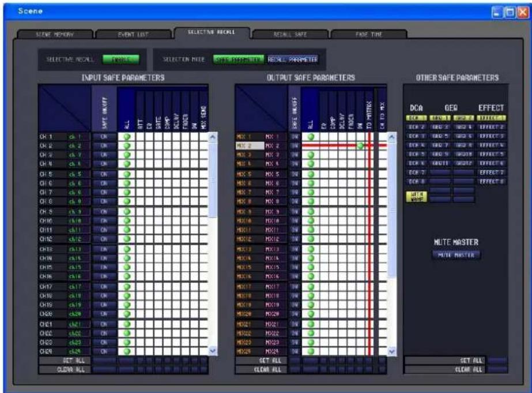Click CLEAR ALL button in Other Safe Parameters

tap(497, 369)
